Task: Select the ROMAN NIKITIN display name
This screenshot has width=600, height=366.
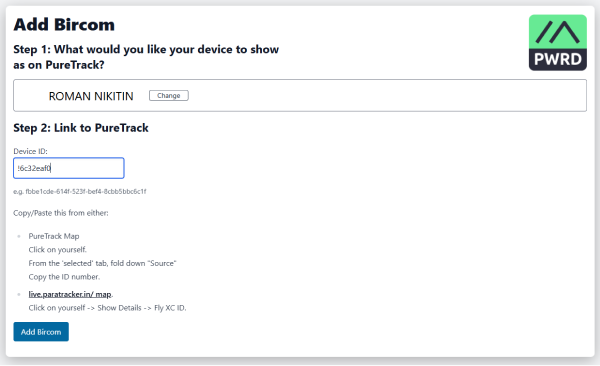Action: (91, 96)
